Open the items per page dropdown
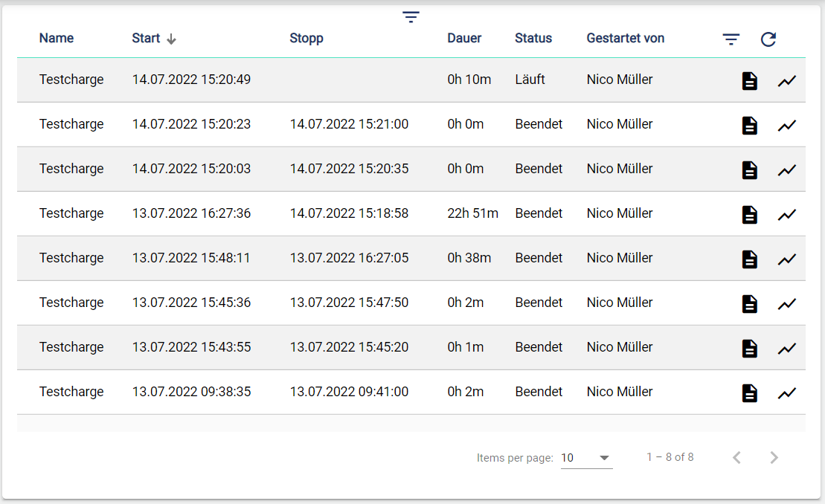This screenshot has width=825, height=504. click(586, 458)
